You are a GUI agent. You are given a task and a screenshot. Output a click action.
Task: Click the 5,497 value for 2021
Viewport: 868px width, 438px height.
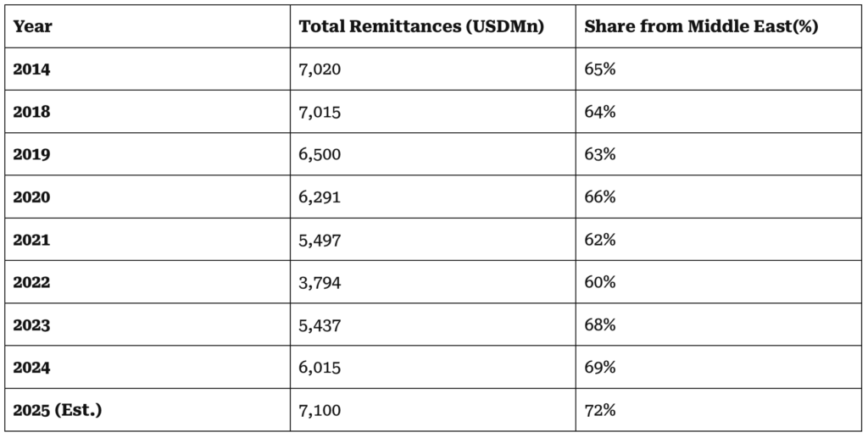pos(320,240)
